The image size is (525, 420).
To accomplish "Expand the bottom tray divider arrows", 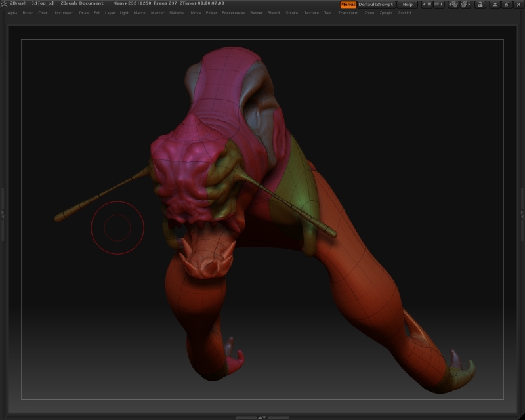I will 262,417.
